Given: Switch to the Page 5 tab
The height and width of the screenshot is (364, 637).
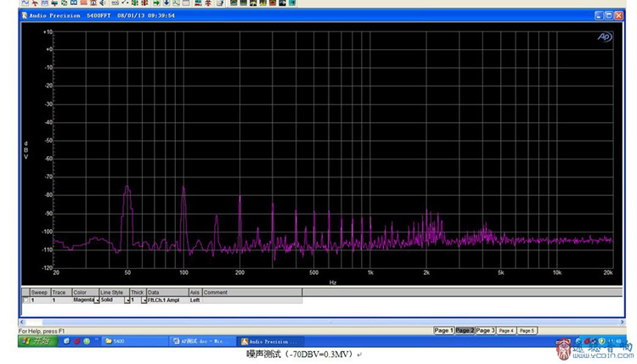Looking at the screenshot, I should (527, 331).
